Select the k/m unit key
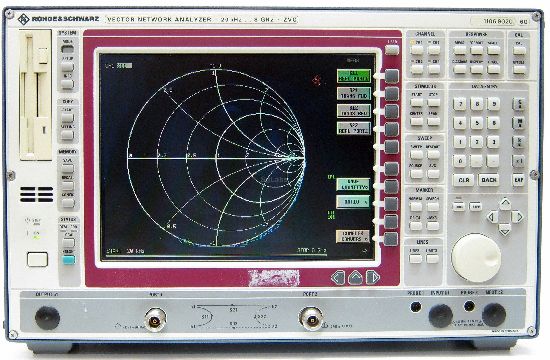The width and height of the screenshot is (550, 360). (519, 142)
